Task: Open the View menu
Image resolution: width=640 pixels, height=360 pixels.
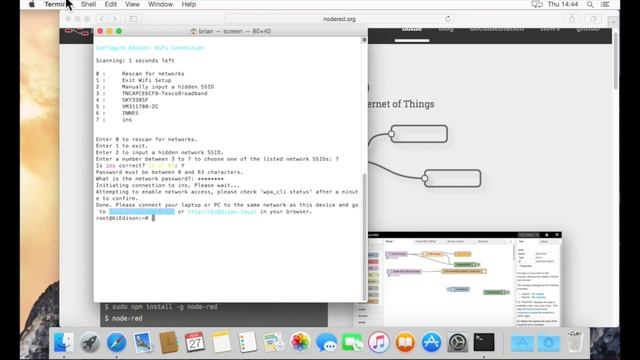Action: tap(132, 4)
